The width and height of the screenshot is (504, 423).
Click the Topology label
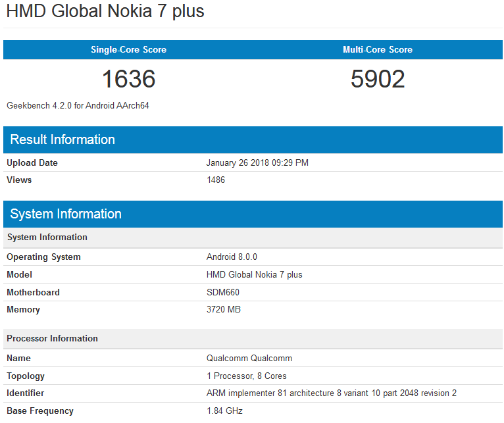(x=26, y=376)
